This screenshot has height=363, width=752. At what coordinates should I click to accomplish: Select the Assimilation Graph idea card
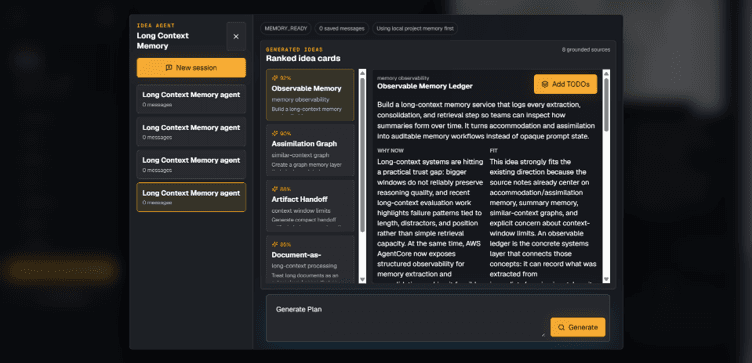[x=310, y=150]
